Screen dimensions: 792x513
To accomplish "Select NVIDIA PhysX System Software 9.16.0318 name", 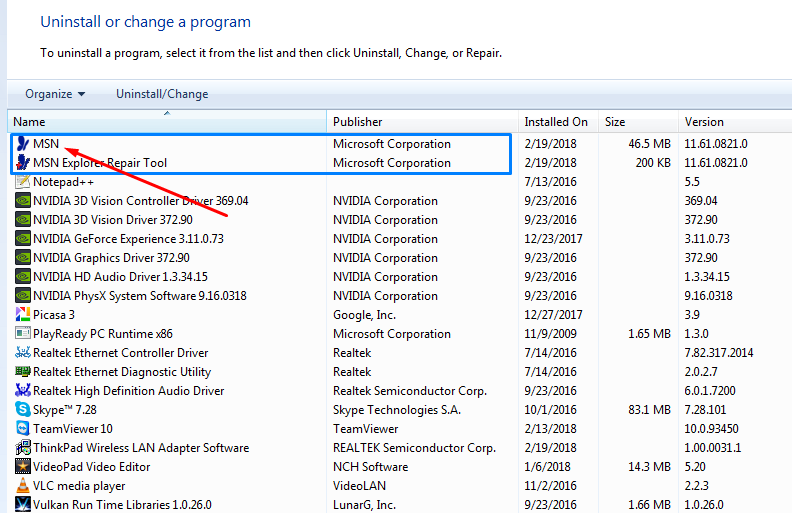I will 140,296.
